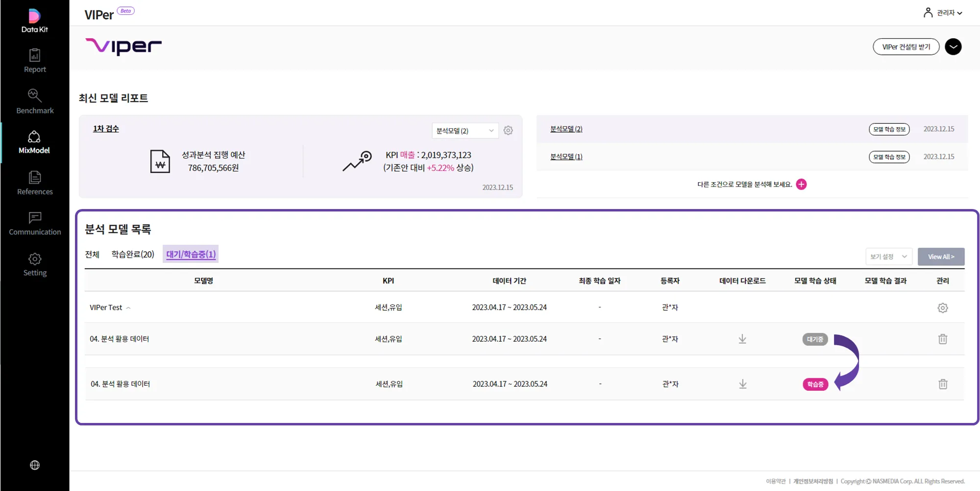Image resolution: width=980 pixels, height=491 pixels.
Task: Delete the 대기중 model row
Action: pyautogui.click(x=943, y=339)
